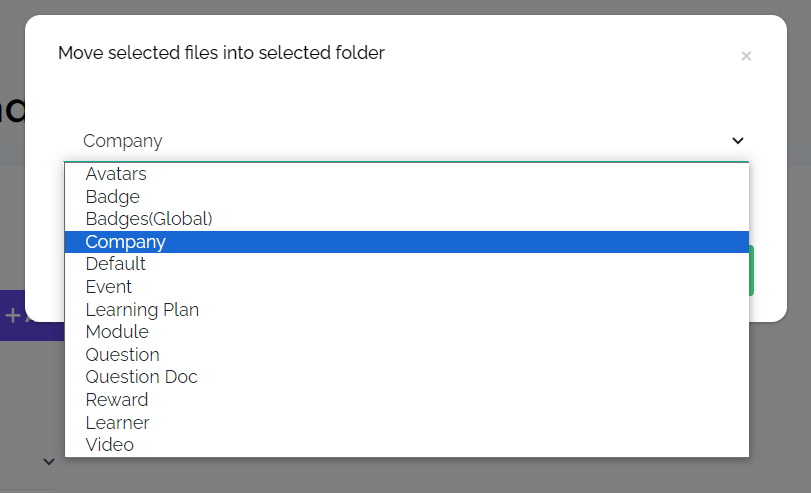
Task: Choose Default as the destination folder
Action: click(x=116, y=264)
